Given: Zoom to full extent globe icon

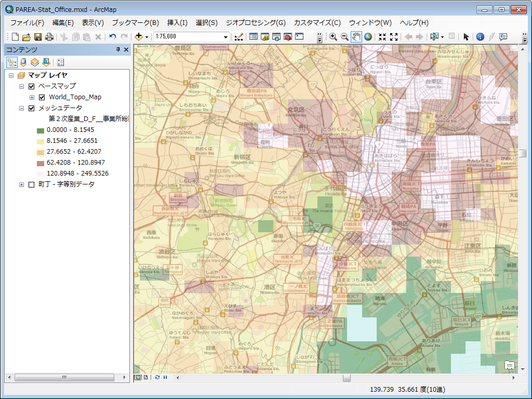Looking at the screenshot, I should (x=368, y=37).
